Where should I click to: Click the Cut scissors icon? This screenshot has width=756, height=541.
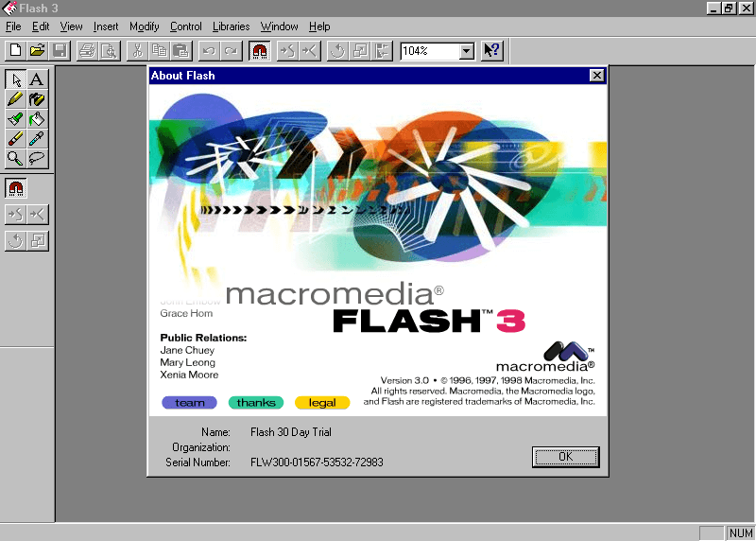coord(137,51)
